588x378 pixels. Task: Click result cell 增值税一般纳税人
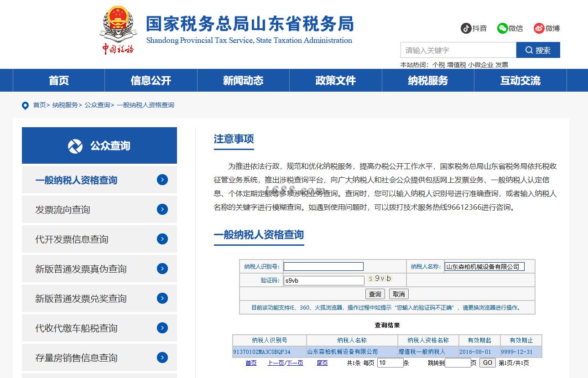click(428, 352)
